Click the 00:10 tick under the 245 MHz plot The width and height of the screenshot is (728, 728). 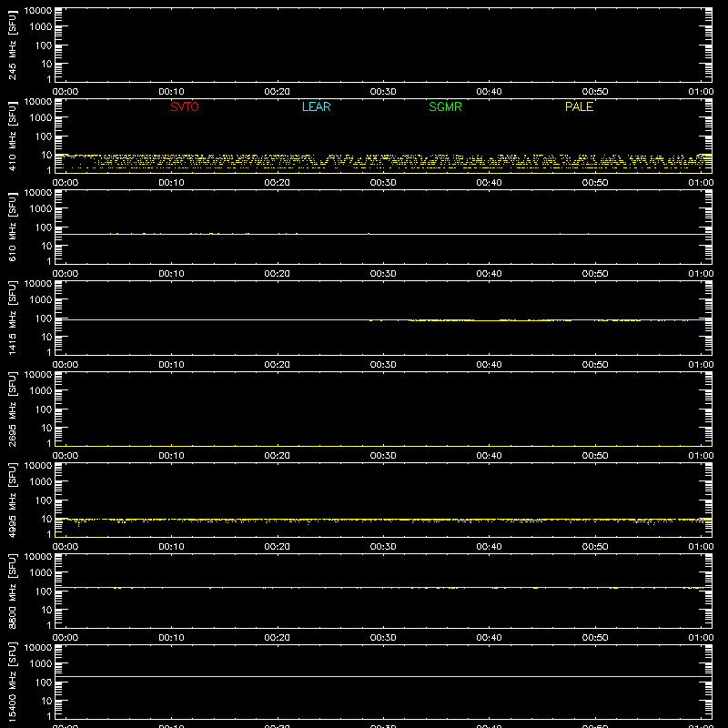tap(171, 92)
